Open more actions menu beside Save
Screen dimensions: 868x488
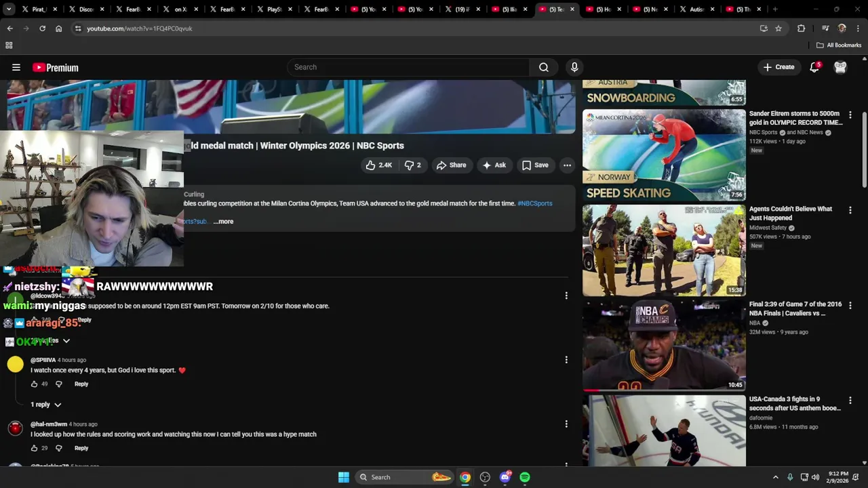(567, 165)
